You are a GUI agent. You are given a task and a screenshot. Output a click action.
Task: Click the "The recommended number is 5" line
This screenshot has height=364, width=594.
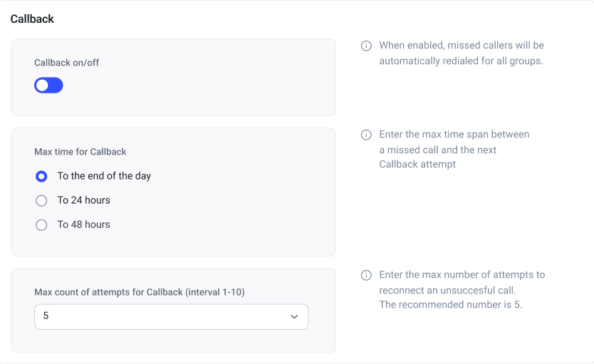(x=449, y=305)
